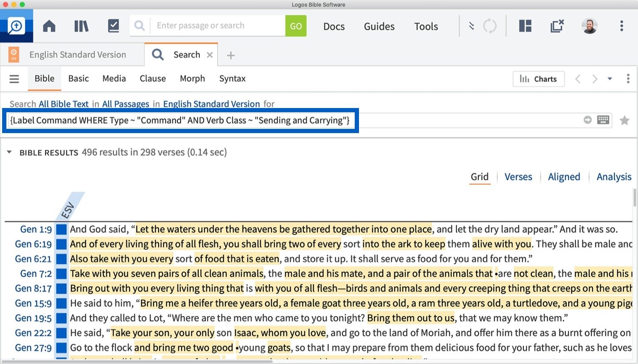Close the Search tab
Viewport: 638px width, 364px height.
pos(210,55)
